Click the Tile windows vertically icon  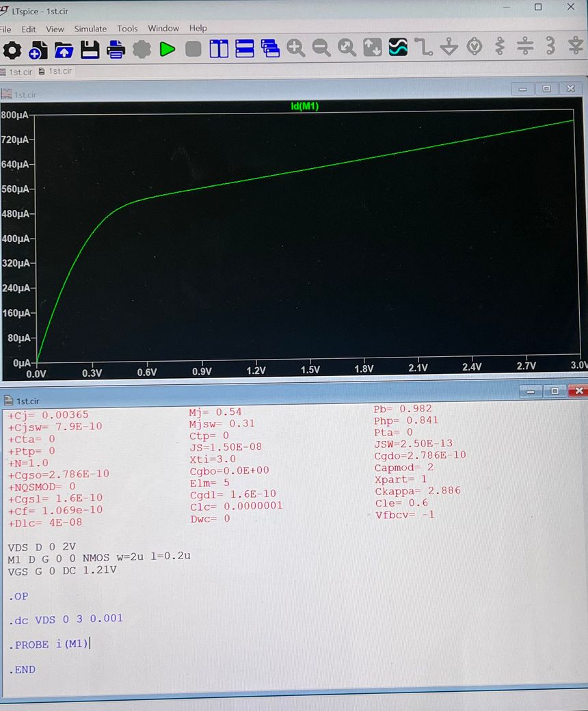click(x=219, y=49)
